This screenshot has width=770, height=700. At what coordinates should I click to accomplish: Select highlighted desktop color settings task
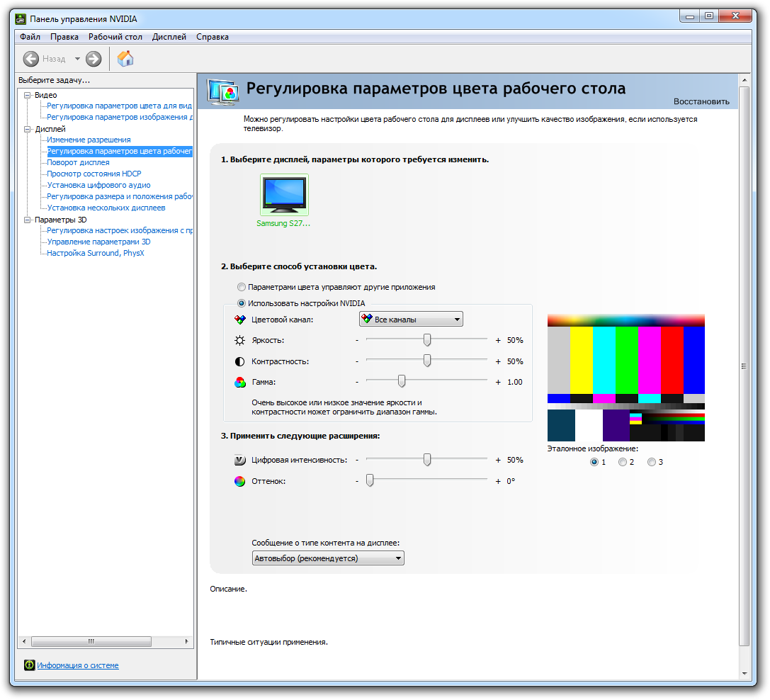(119, 152)
